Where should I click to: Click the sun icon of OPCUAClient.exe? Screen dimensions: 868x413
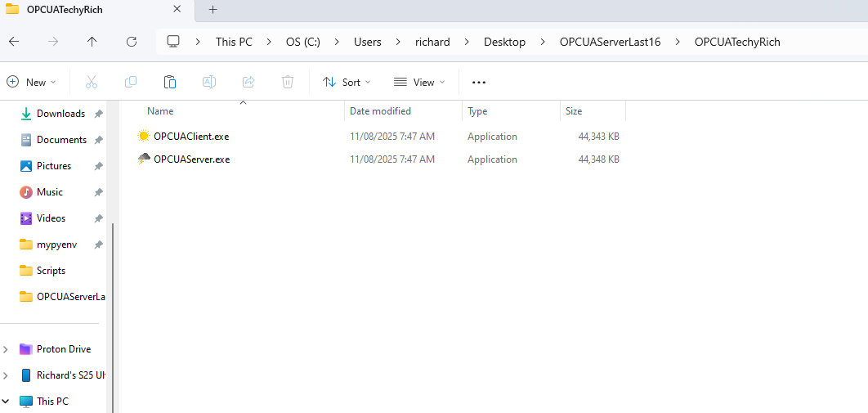tap(143, 137)
